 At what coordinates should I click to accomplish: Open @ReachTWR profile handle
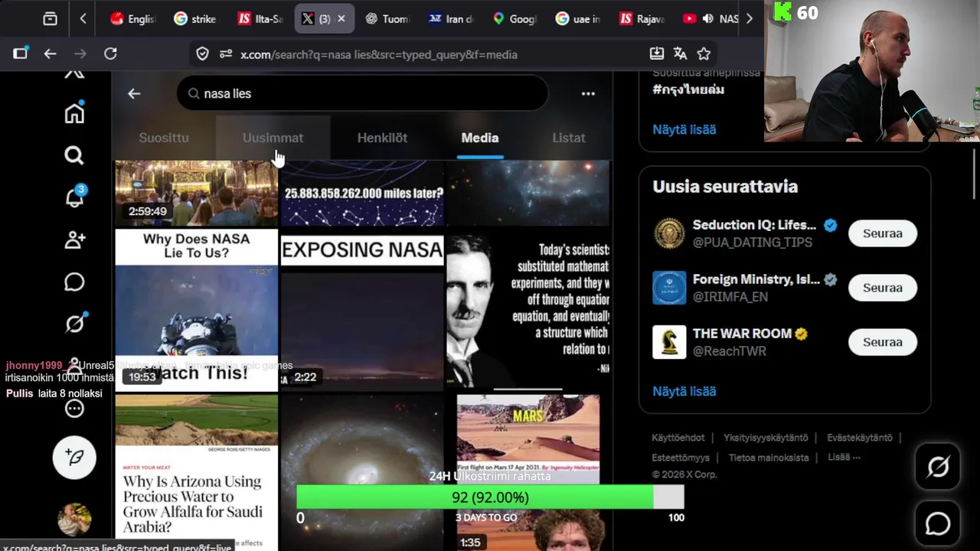730,351
